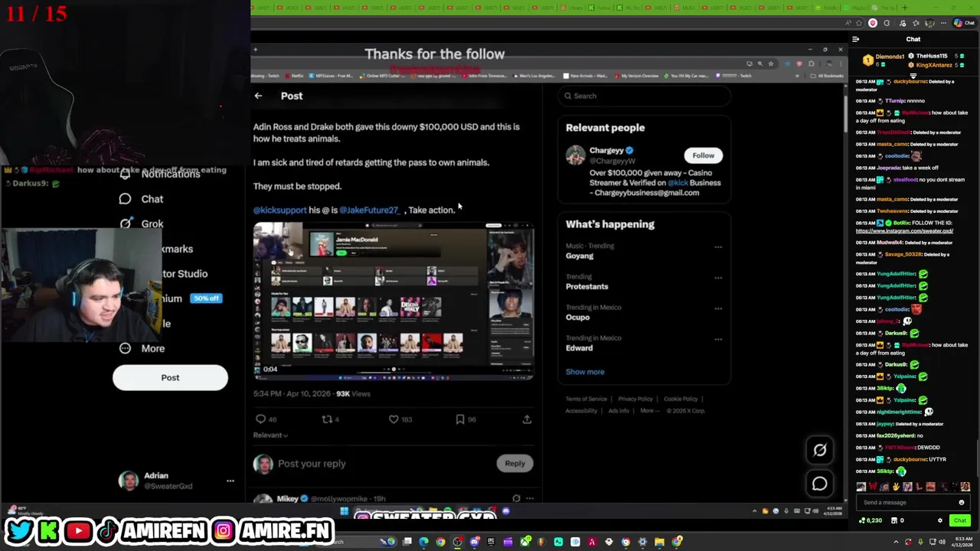Click the W emote in quick emotes
This screenshot has width=980, height=551.
click(x=873, y=487)
